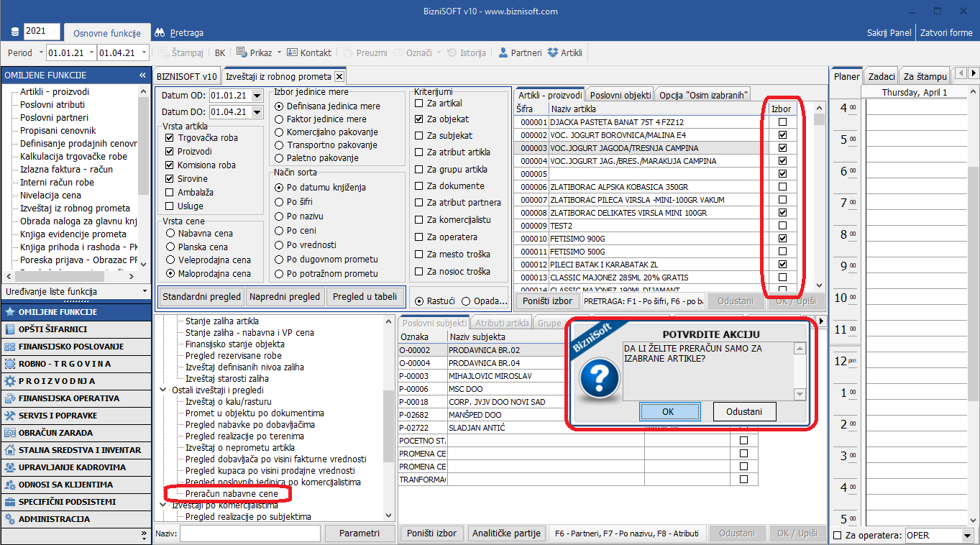Open Artikli boxes icon in toolbar

(x=553, y=52)
